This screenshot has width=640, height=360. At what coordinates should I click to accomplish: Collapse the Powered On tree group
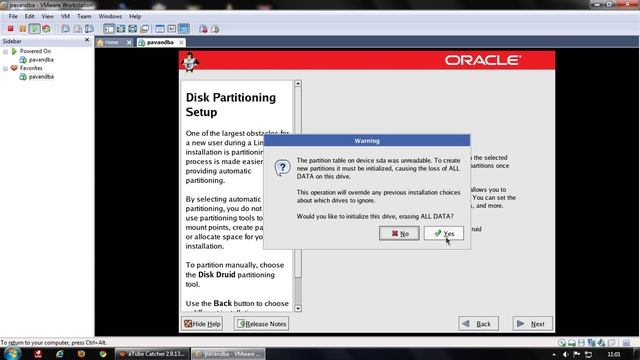click(x=5, y=51)
